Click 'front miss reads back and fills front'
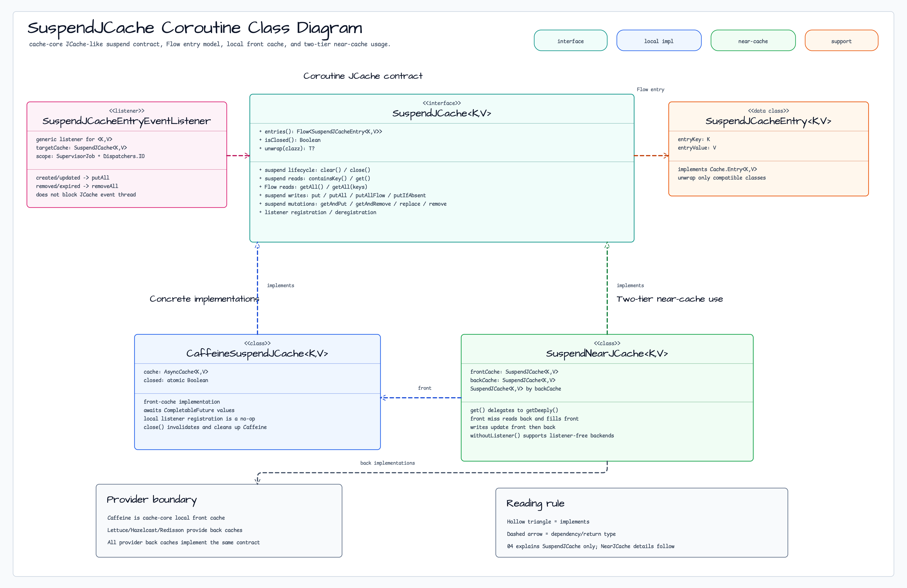This screenshot has height=588, width=907. 524,419
